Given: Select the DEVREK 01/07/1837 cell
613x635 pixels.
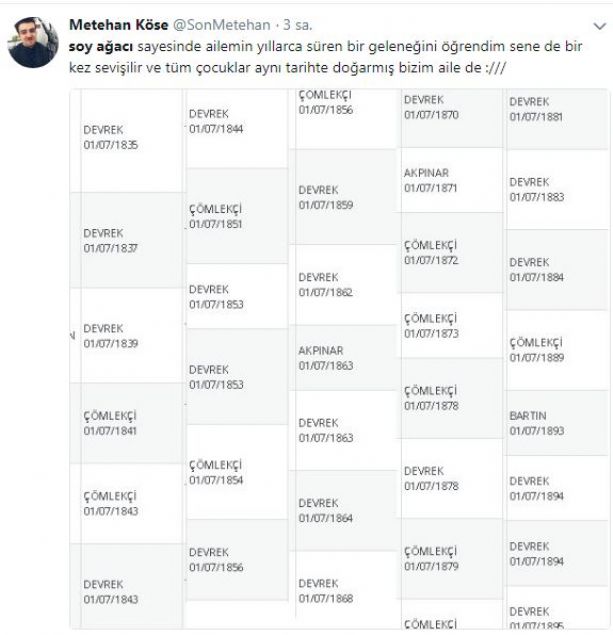Looking at the screenshot, I should [x=111, y=240].
